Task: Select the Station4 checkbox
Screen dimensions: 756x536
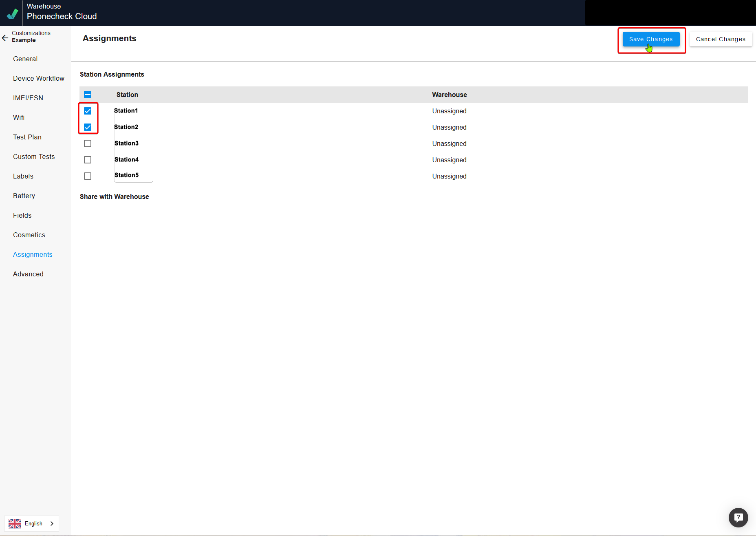Action: [x=88, y=160]
